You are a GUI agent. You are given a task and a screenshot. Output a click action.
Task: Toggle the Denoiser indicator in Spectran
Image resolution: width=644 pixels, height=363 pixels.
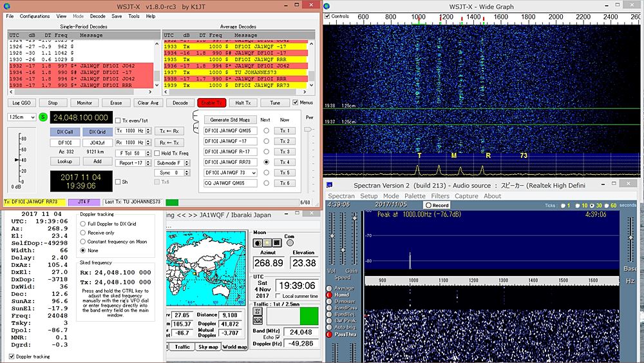coord(329,301)
